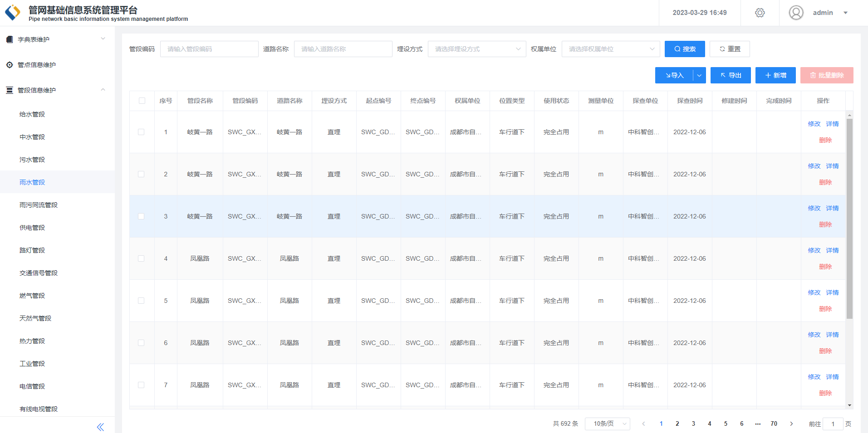The height and width of the screenshot is (433, 868).
Task: Collapse sidebar with double-chevron icon
Action: point(100,427)
